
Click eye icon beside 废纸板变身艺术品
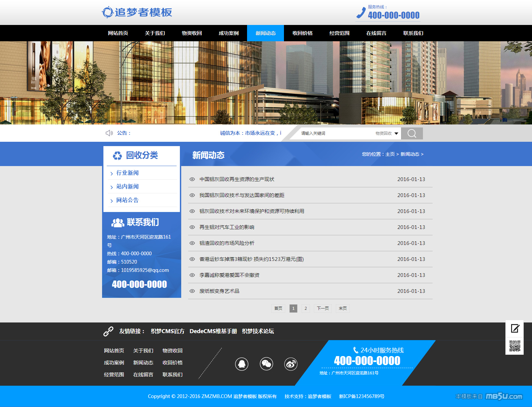[x=192, y=291]
